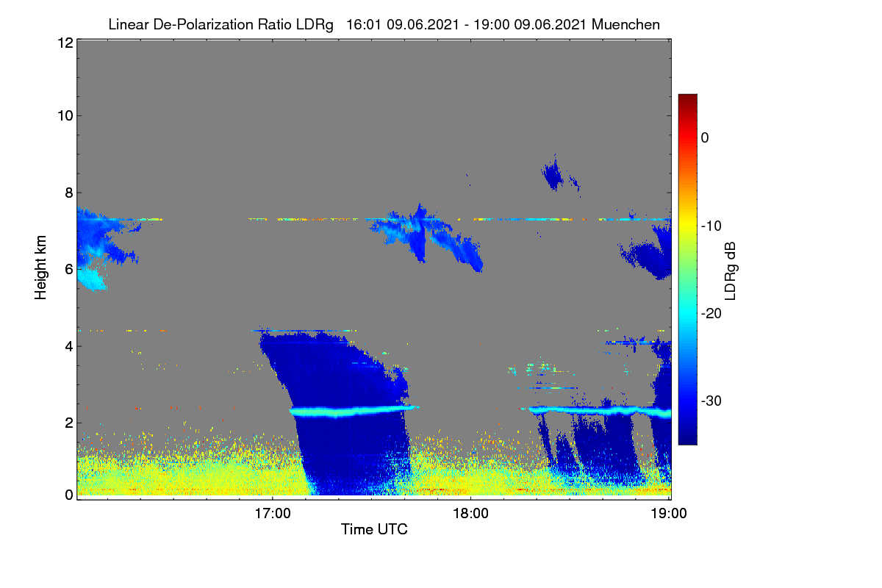This screenshot has width=882, height=588.
Task: Click the 10 km height tick label
Action: pos(65,115)
